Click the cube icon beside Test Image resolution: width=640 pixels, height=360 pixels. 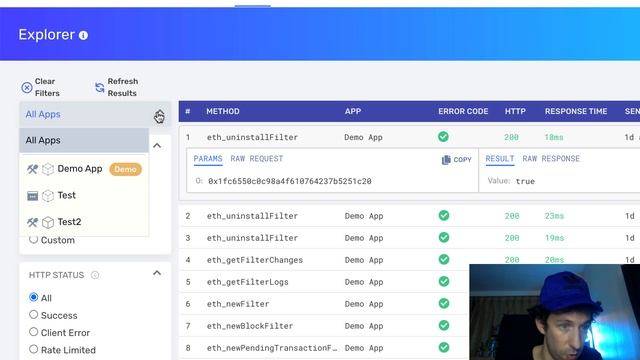48,196
